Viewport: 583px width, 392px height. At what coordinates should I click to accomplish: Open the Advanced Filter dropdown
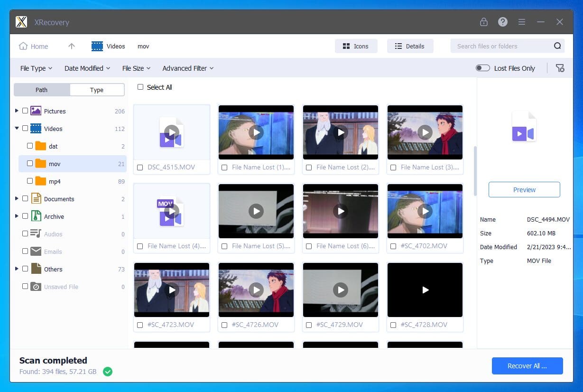[188, 68]
